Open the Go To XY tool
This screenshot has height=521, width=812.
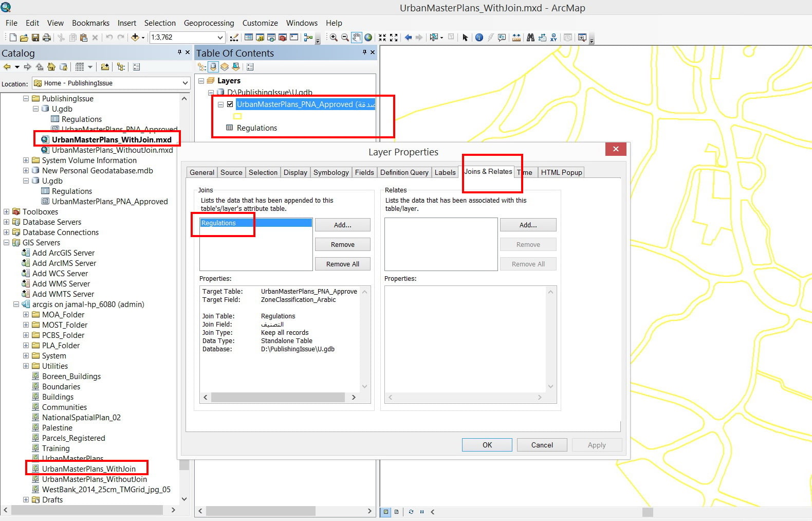coord(553,38)
